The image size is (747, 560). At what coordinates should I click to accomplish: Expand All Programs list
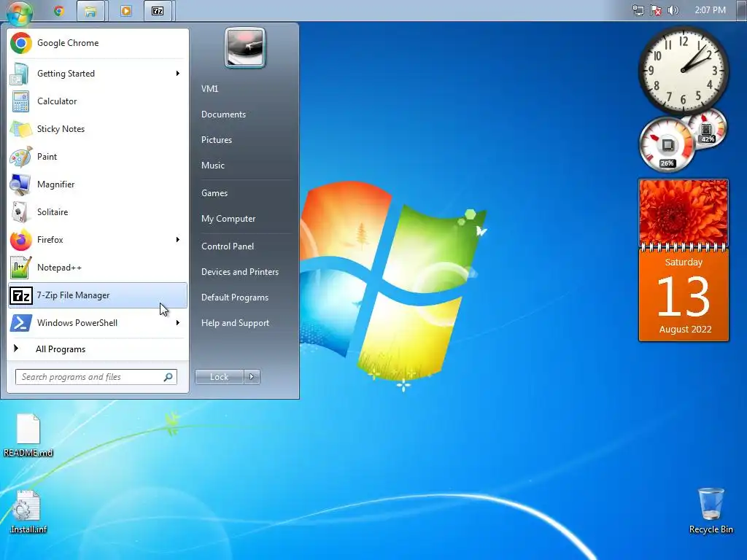click(x=98, y=349)
